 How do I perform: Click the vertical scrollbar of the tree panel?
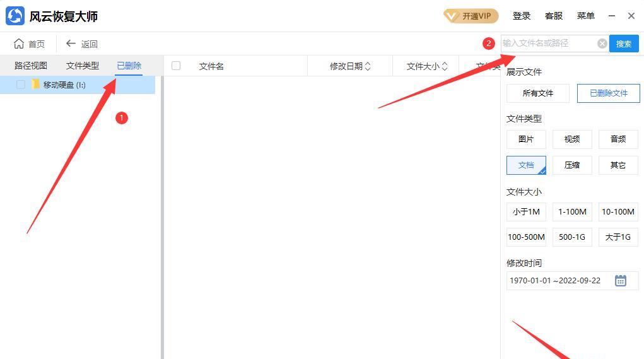click(x=162, y=218)
